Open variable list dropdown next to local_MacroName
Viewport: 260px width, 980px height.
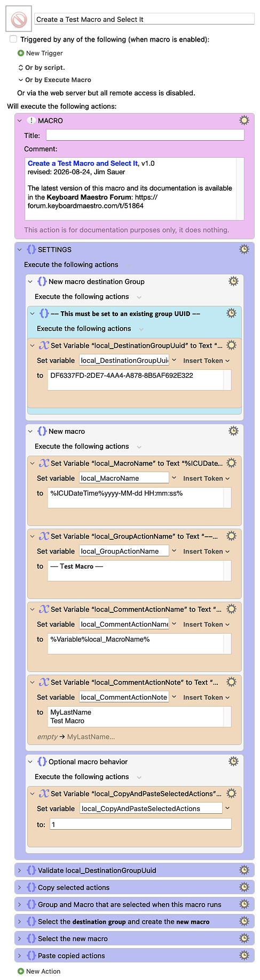point(174,478)
